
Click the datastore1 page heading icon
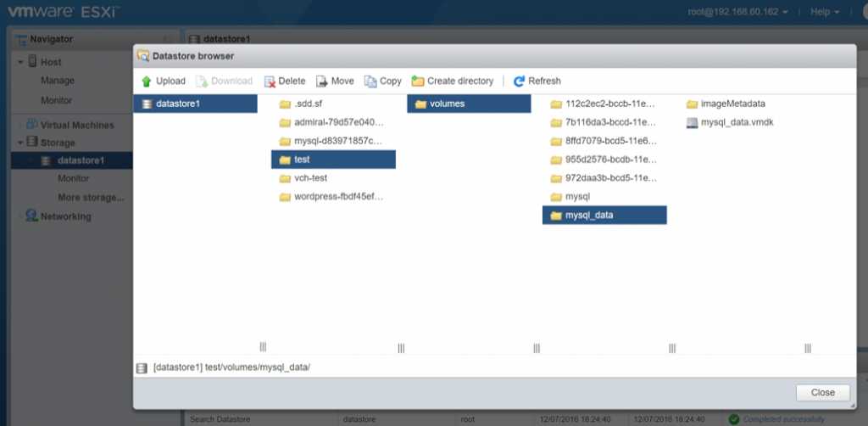194,39
